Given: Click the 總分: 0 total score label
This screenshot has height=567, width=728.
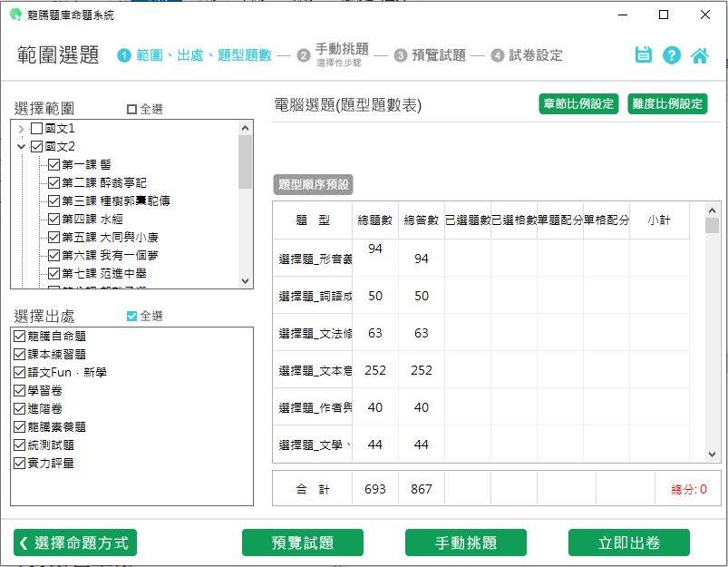Looking at the screenshot, I should pyautogui.click(x=689, y=489).
